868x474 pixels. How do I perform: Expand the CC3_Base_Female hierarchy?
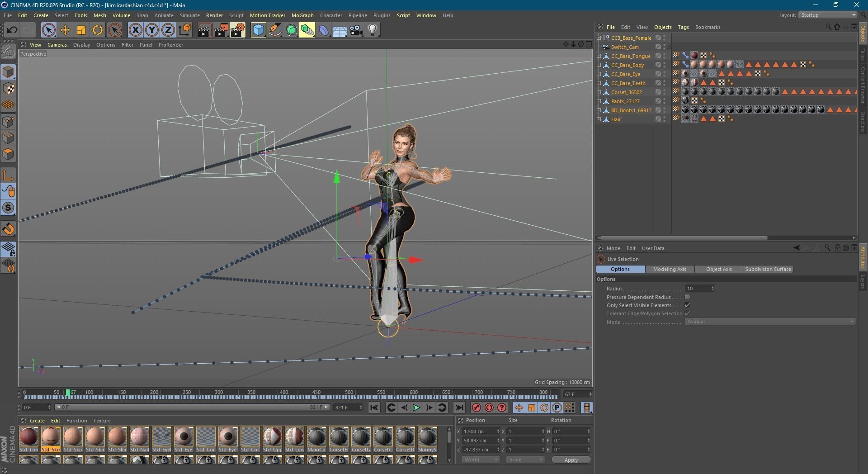point(599,38)
